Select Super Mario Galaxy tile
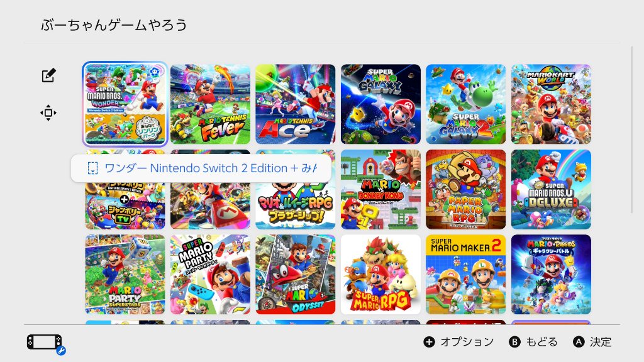 [380, 104]
